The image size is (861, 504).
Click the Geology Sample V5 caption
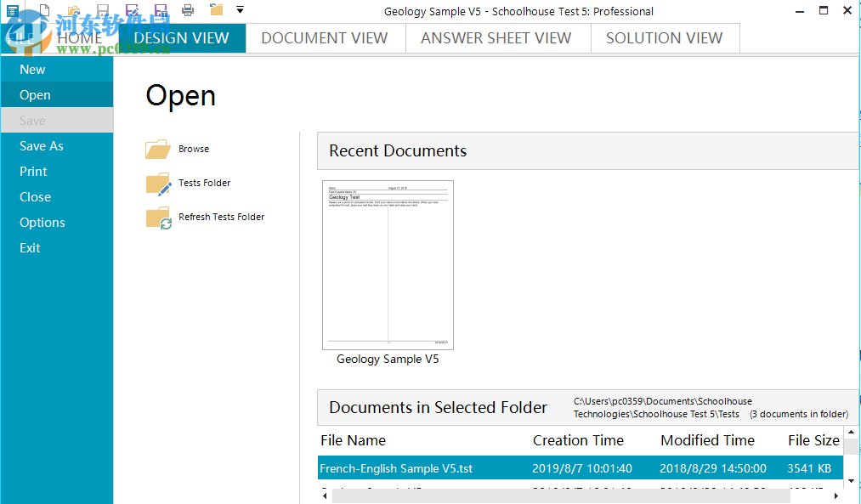click(388, 359)
